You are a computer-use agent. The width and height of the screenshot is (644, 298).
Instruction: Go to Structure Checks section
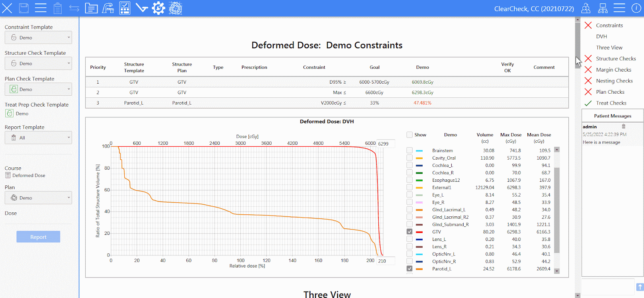(615, 59)
